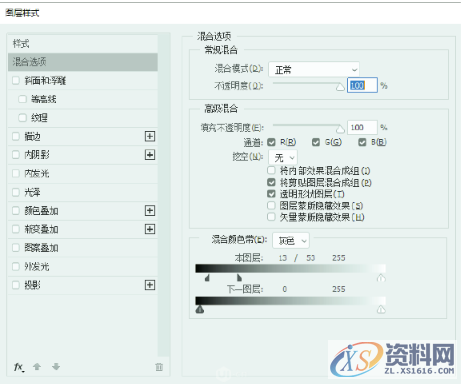Uncheck 将剪贴图层混合成组 option
462x384 pixels.
coord(271,182)
